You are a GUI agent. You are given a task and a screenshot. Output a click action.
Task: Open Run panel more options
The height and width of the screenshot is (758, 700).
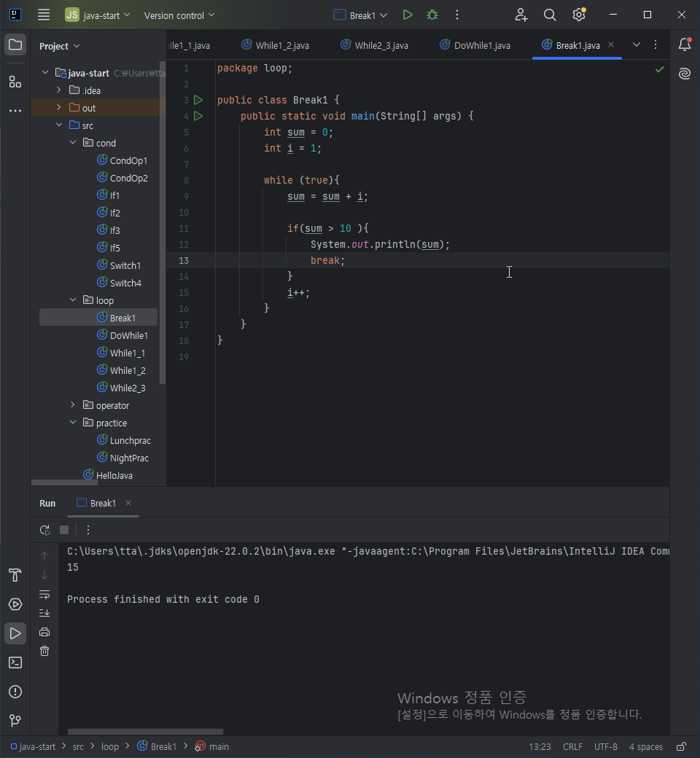(88, 531)
